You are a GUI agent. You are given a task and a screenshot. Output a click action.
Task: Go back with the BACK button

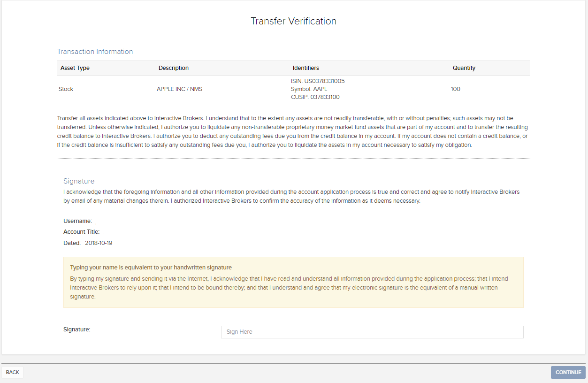click(13, 372)
